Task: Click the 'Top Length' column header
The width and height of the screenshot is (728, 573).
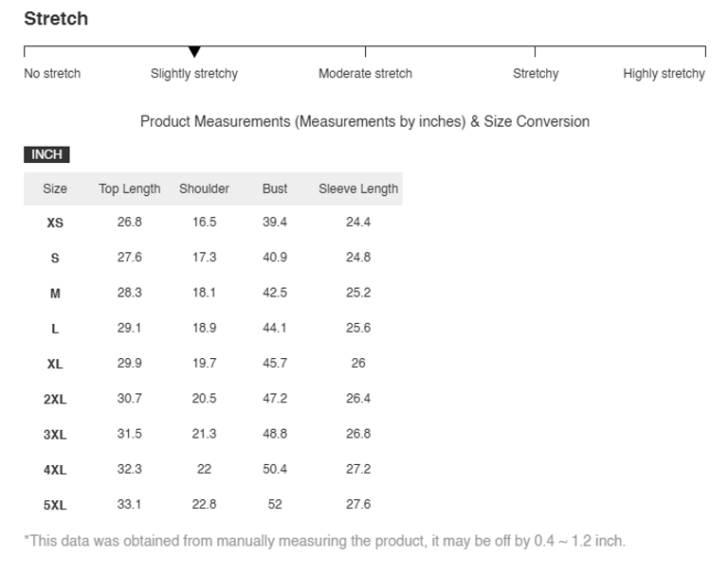Action: pos(130,188)
